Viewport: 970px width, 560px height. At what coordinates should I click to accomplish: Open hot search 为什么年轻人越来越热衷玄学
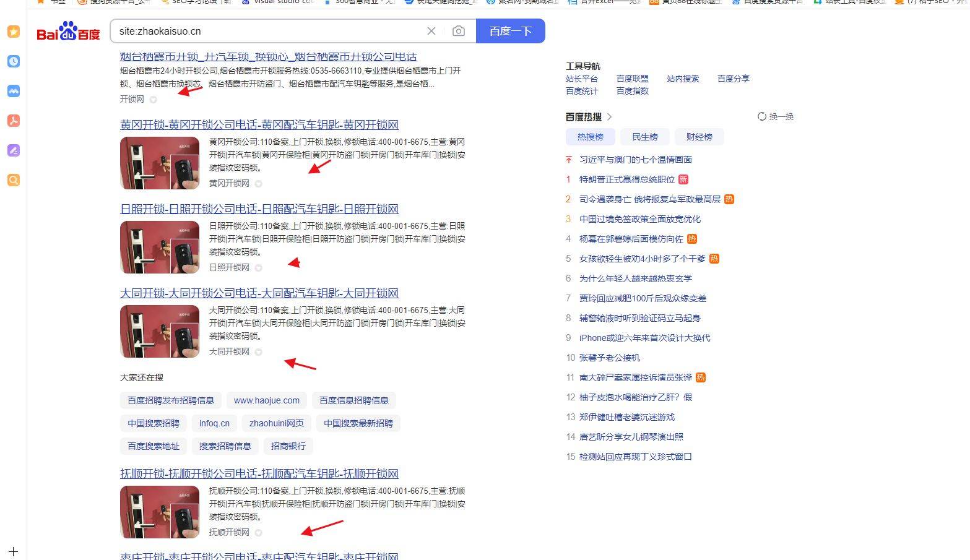(636, 278)
